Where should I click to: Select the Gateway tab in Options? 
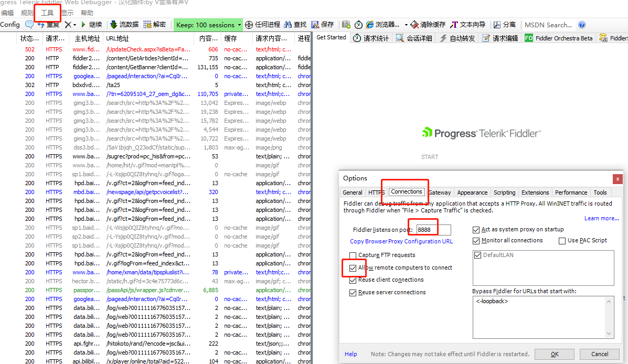(439, 192)
